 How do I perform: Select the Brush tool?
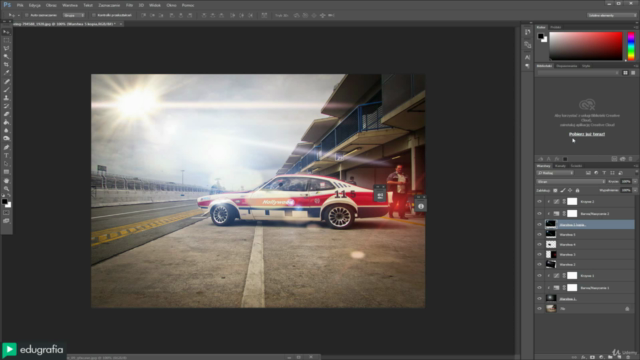pos(6,89)
